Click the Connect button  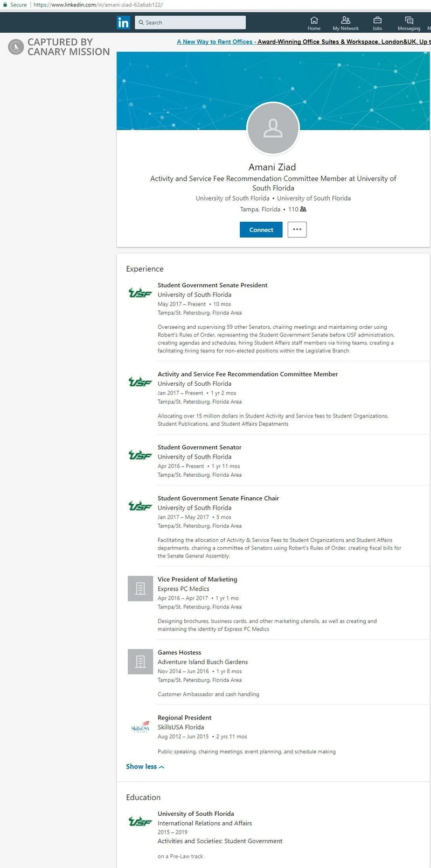coord(261,230)
